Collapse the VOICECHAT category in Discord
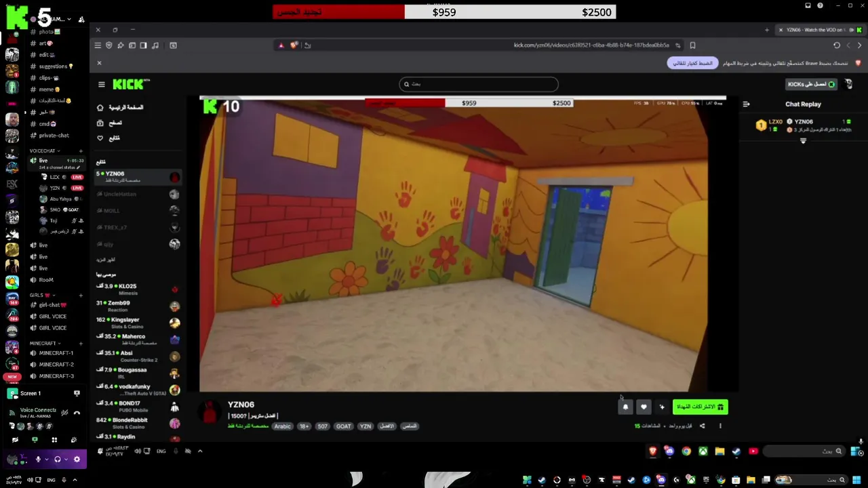Viewport: 868px width, 488px height. 44,150
